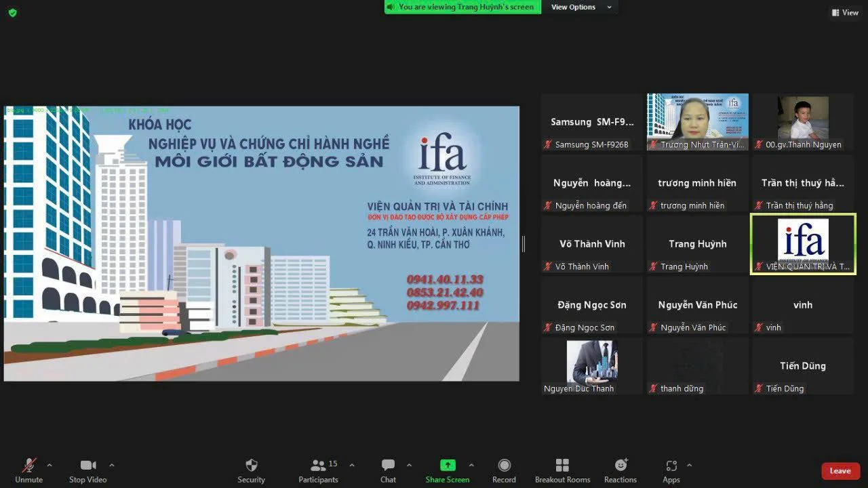This screenshot has height=488, width=868.
Task: Select Đặng Ngọc Sơn participant tile
Action: point(592,305)
